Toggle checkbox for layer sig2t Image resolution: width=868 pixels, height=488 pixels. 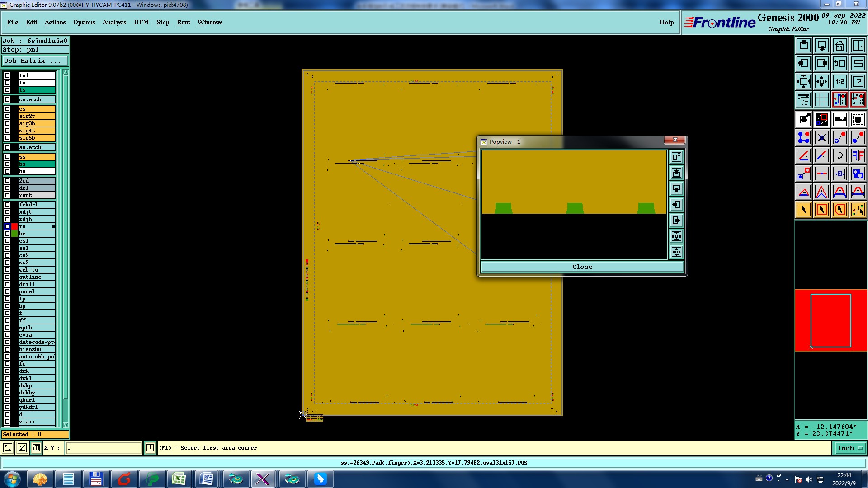(x=7, y=116)
